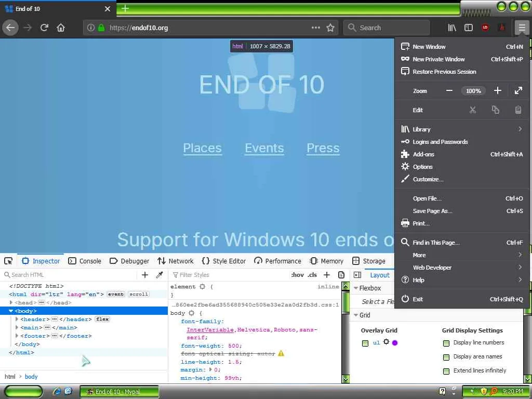The height and width of the screenshot is (399, 532).
Task: Choose New Private Window menu item
Action: point(462,59)
